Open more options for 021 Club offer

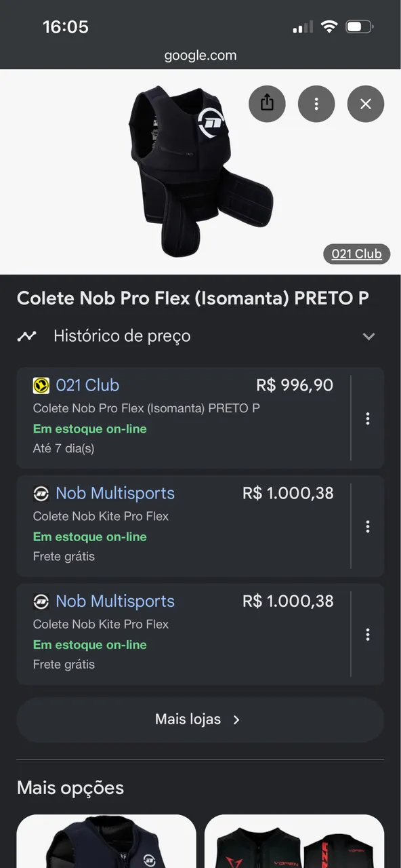tap(368, 418)
